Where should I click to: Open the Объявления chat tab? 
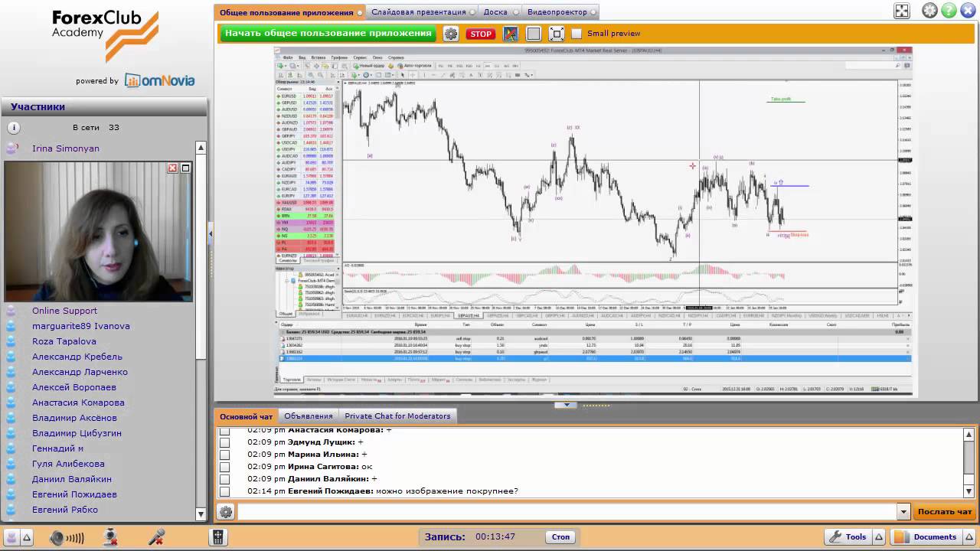point(309,416)
